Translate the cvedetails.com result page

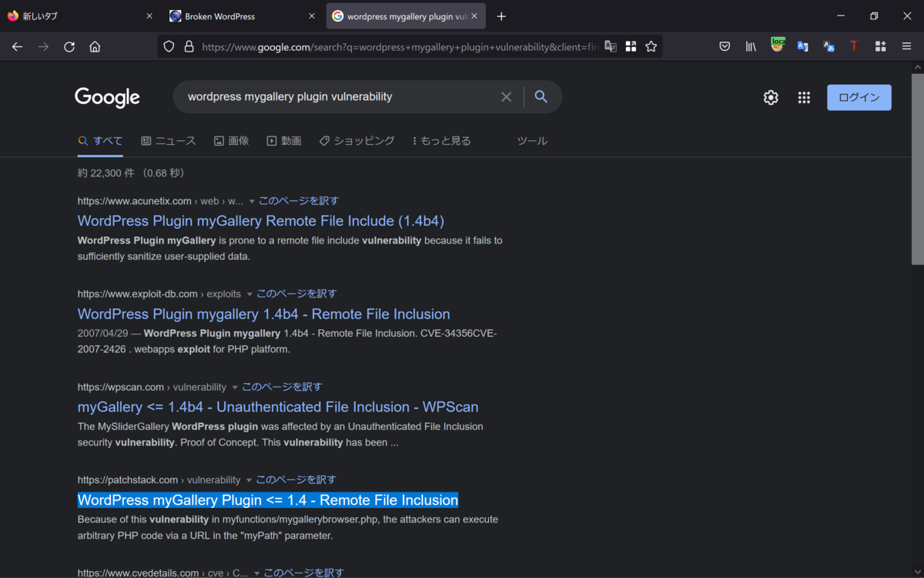click(x=304, y=573)
